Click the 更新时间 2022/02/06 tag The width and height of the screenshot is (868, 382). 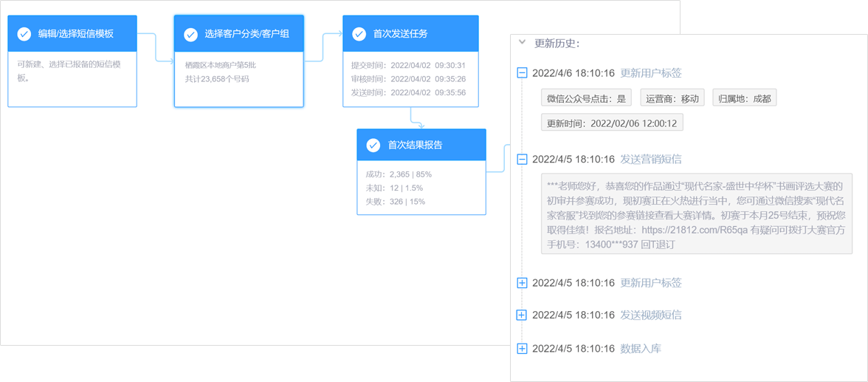click(x=612, y=123)
